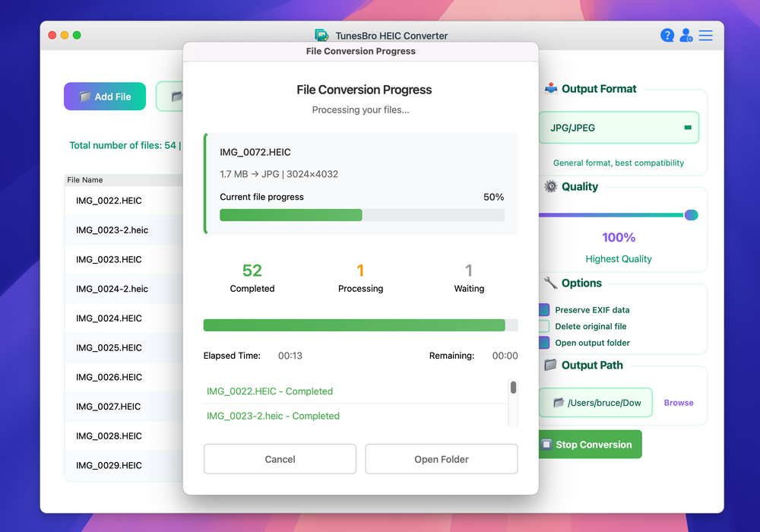The width and height of the screenshot is (760, 532).
Task: Click the 1 Processing counter
Action: (x=360, y=277)
